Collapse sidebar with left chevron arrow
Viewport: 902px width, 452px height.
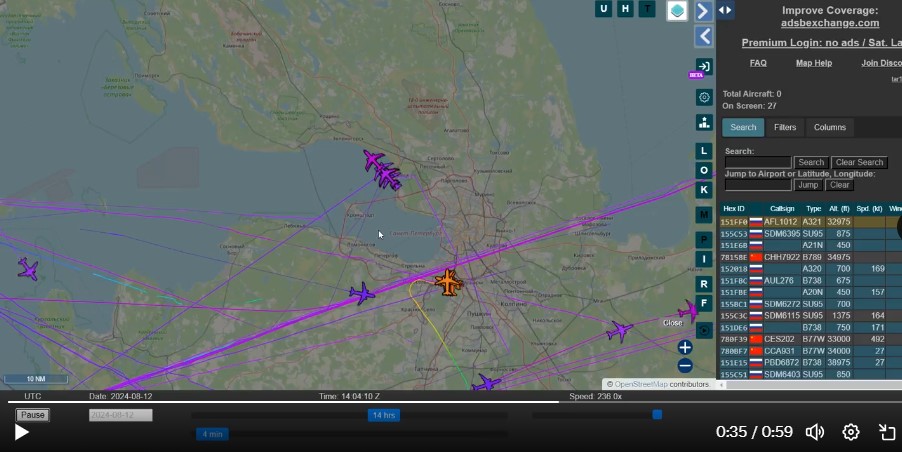[704, 36]
